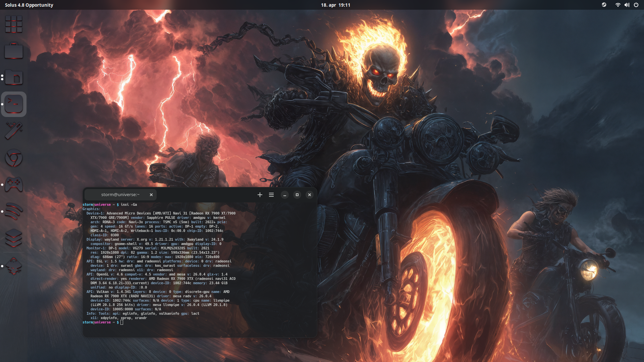Launch the briefcase software center dock icon
644x362 pixels.
pyautogui.click(x=14, y=51)
